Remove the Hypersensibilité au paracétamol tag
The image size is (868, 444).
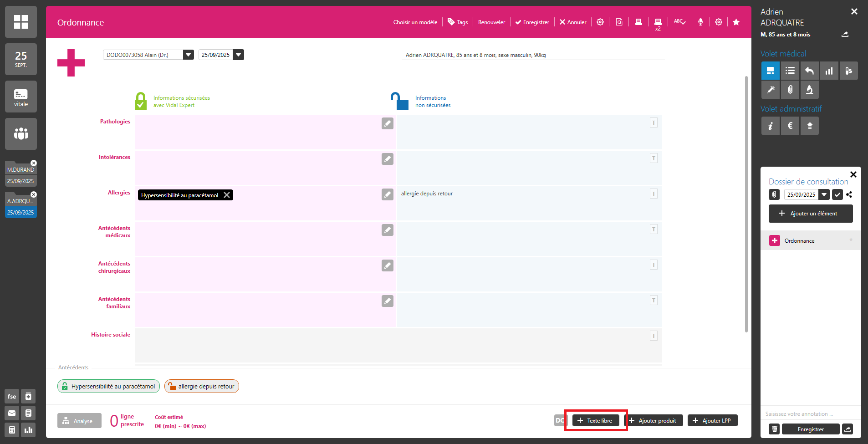pos(227,195)
